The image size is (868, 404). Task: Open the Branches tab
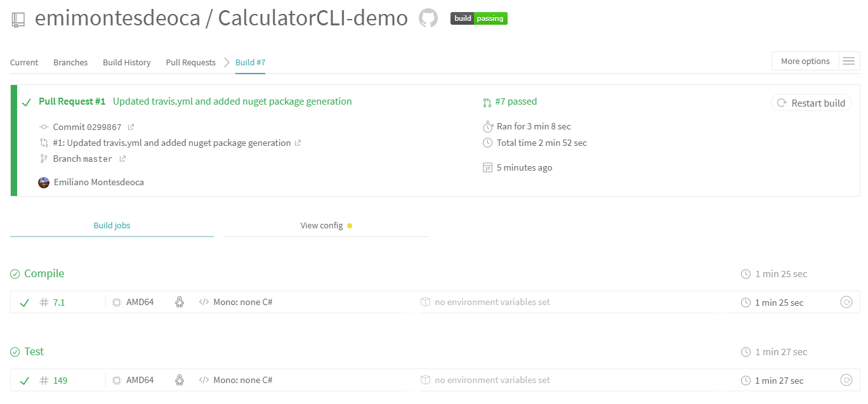(70, 63)
